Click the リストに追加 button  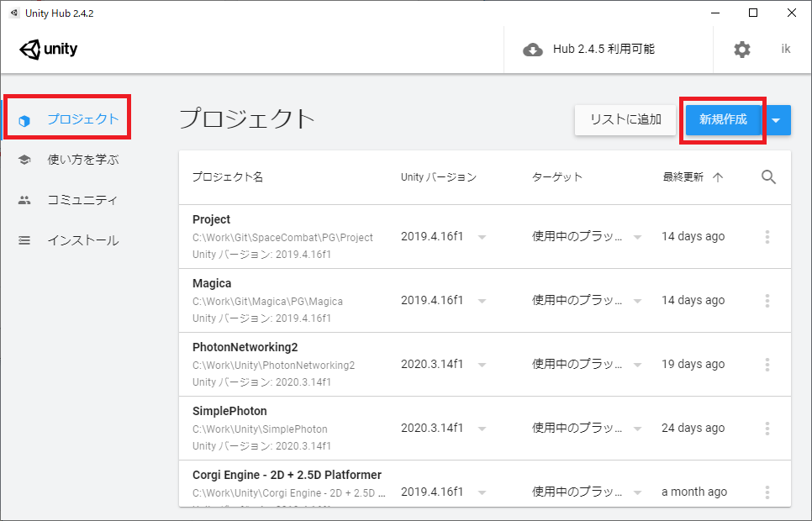pos(625,120)
